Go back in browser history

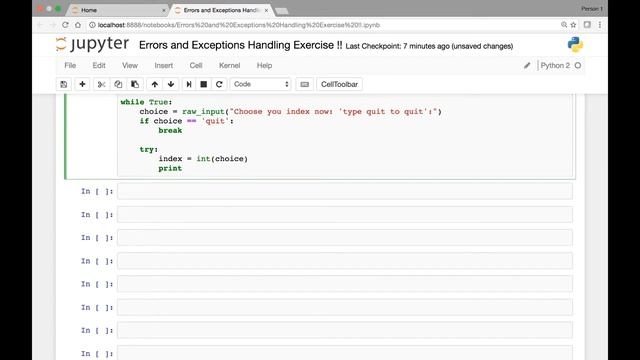click(40, 25)
